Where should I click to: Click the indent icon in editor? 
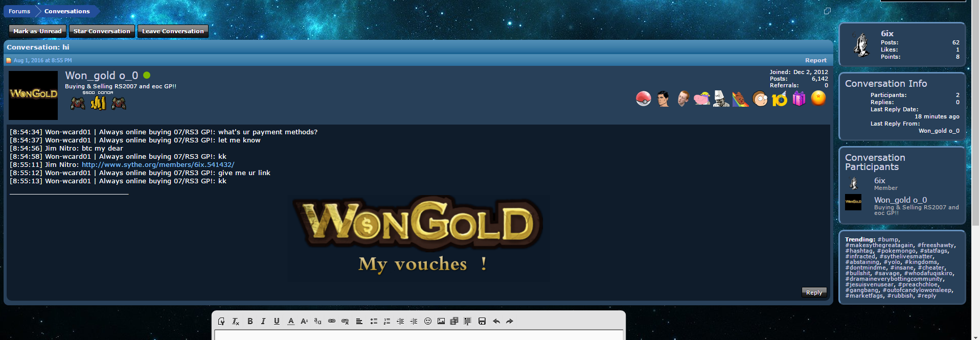(x=414, y=321)
